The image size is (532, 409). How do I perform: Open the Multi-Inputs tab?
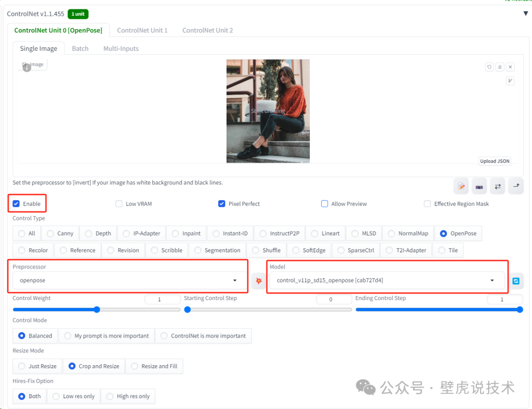(x=121, y=48)
